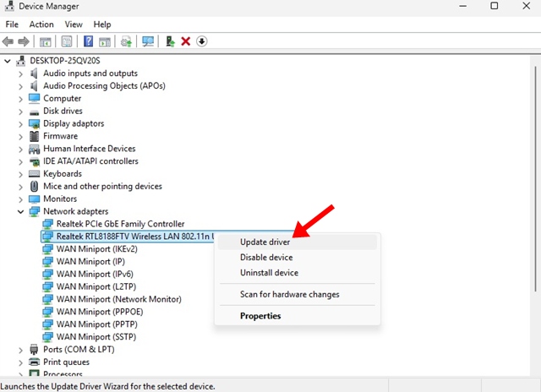Image resolution: width=541 pixels, height=392 pixels.
Task: Open Properties from the context menu
Action: tap(260, 316)
